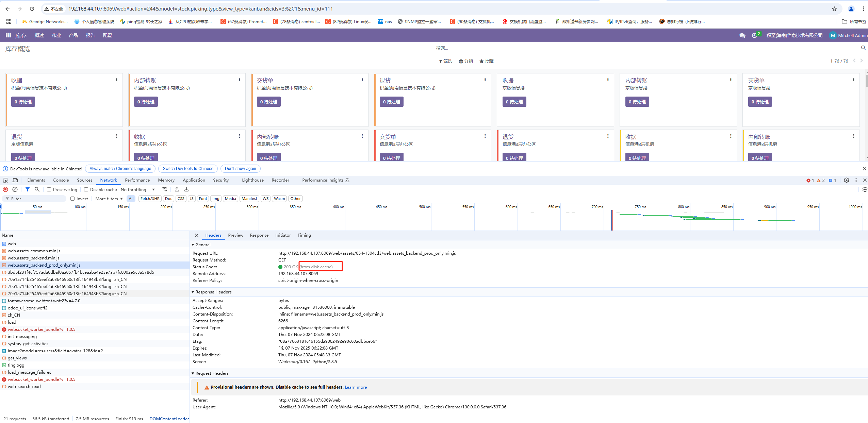Click Switch DevTools to Chinese button

pos(188,169)
